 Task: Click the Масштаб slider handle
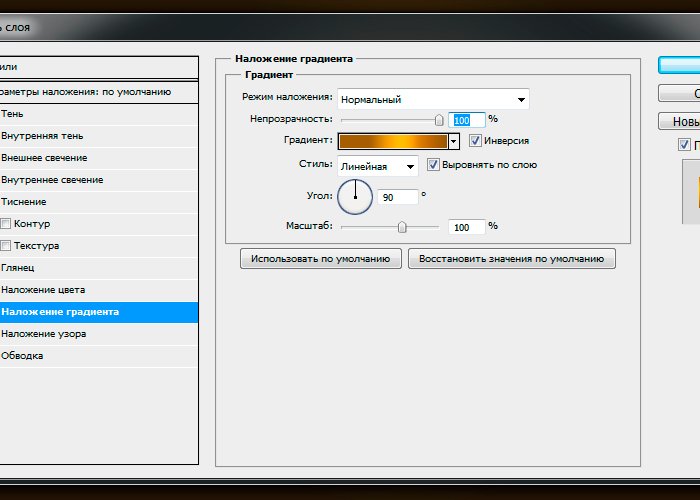(402, 227)
